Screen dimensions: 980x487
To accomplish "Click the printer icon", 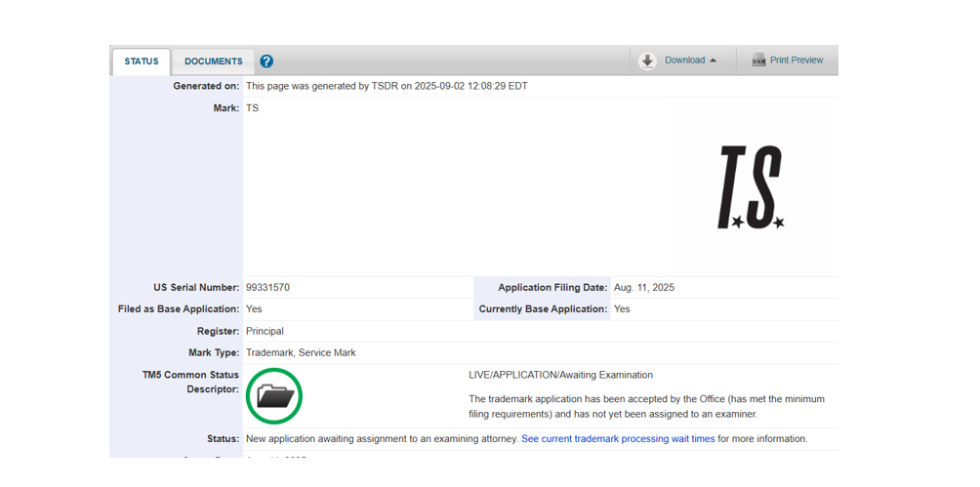I will (x=758, y=61).
